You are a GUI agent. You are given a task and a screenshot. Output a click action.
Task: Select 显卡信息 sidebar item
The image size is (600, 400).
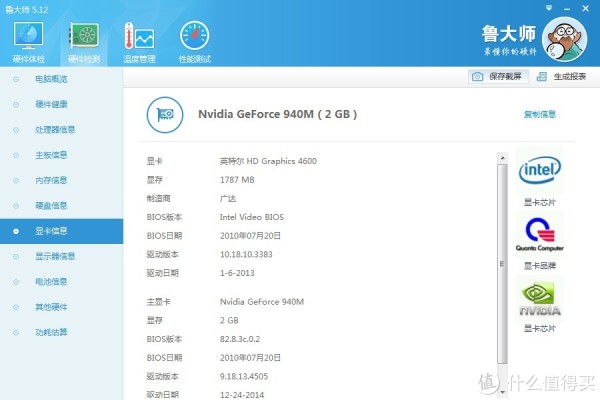click(62, 231)
